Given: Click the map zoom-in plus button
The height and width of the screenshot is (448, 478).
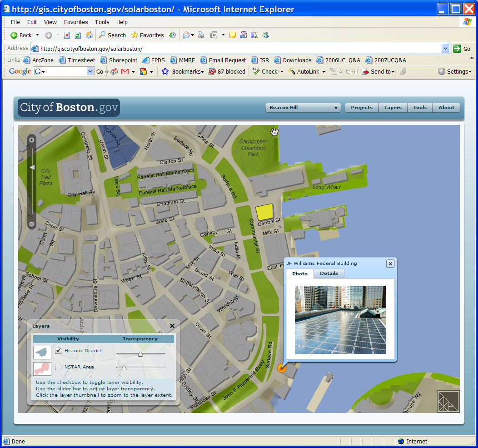Looking at the screenshot, I should point(31,140).
